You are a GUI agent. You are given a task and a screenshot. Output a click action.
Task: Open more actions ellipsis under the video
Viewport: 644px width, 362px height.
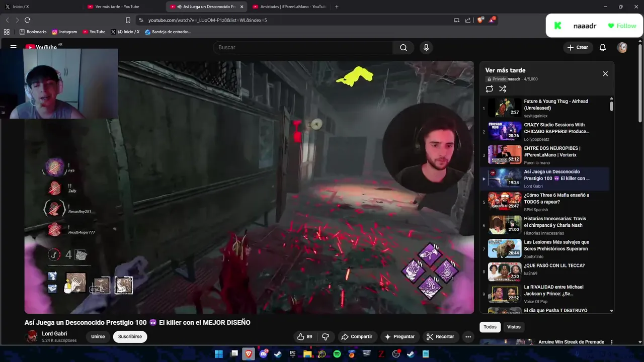(x=468, y=337)
